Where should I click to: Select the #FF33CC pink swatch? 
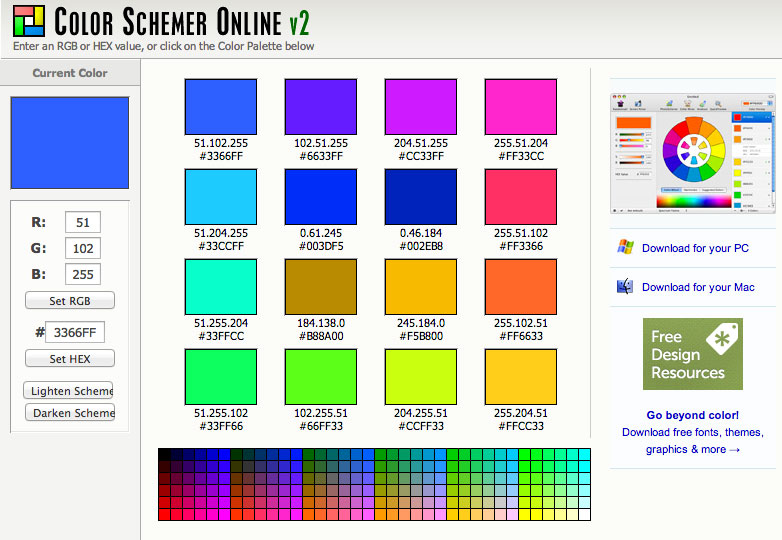[520, 106]
